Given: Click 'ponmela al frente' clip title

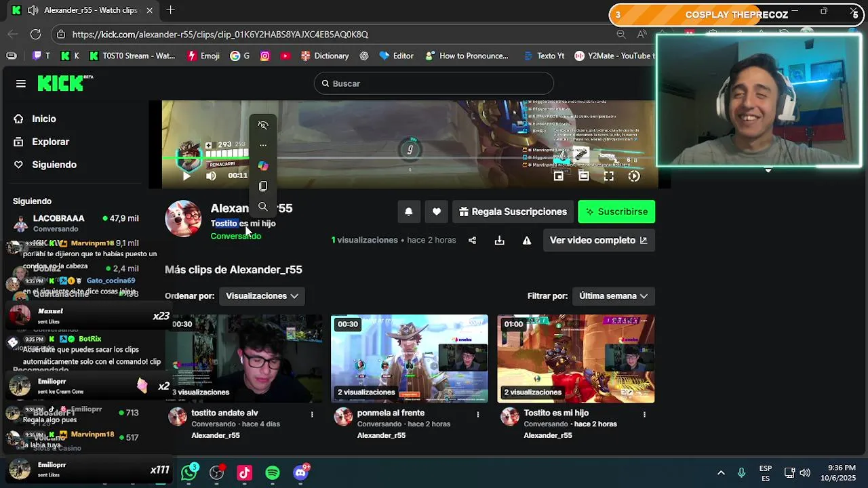Looking at the screenshot, I should pyautogui.click(x=391, y=413).
